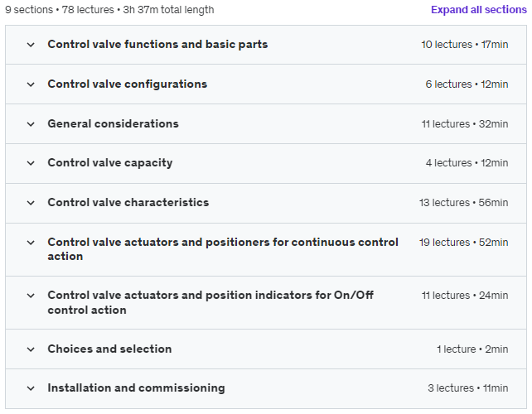Viewport: 532px width, 414px height.
Task: Click the '3 lectures • 11min' label
Action: (468, 388)
